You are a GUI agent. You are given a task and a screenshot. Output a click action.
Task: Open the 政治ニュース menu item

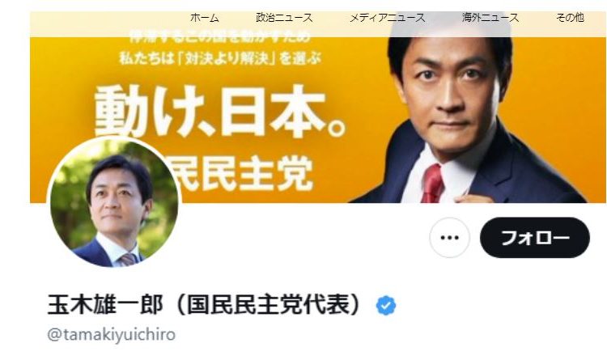tap(284, 18)
